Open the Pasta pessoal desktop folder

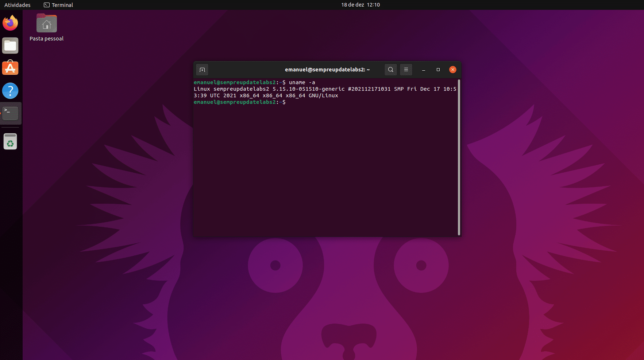pos(46,28)
